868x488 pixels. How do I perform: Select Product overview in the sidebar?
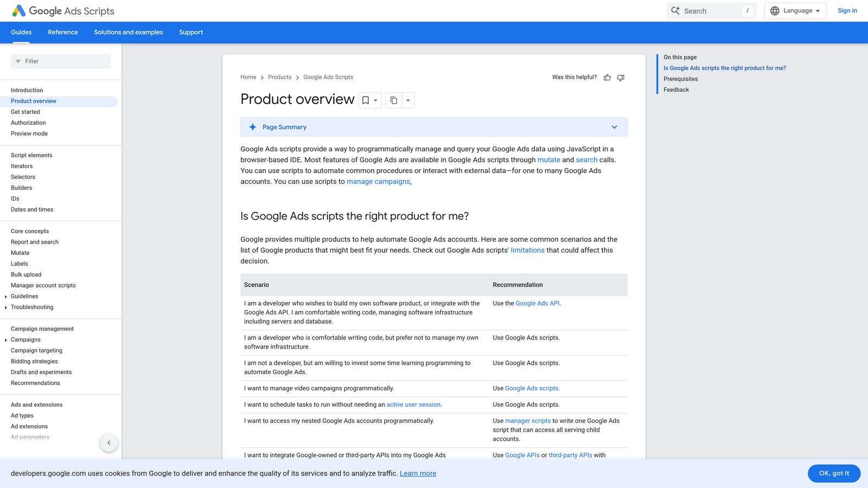click(x=33, y=101)
